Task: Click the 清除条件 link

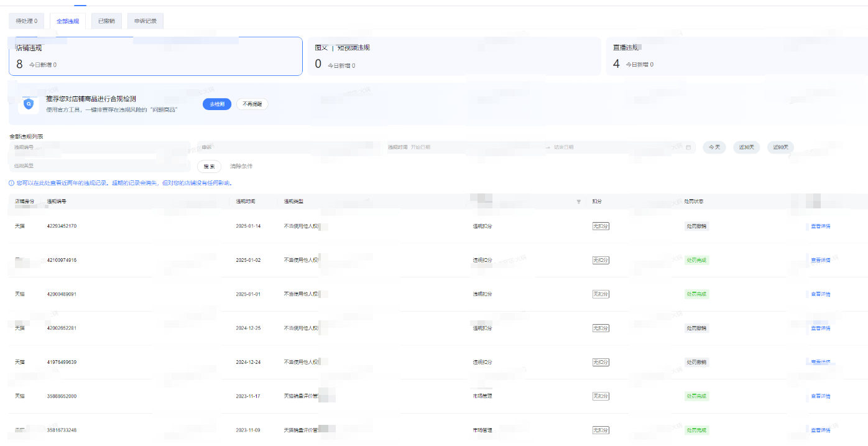Action: tap(241, 167)
